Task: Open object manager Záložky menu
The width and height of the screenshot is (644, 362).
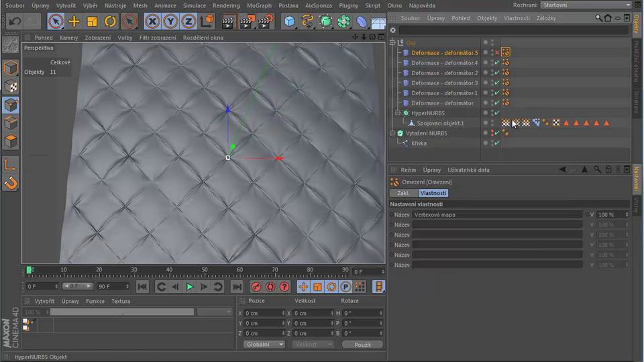Action: [546, 18]
